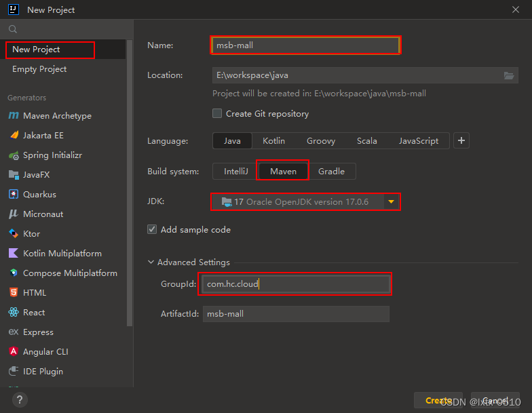532x413 pixels.
Task: Choose IntelliJ build system
Action: coord(236,171)
